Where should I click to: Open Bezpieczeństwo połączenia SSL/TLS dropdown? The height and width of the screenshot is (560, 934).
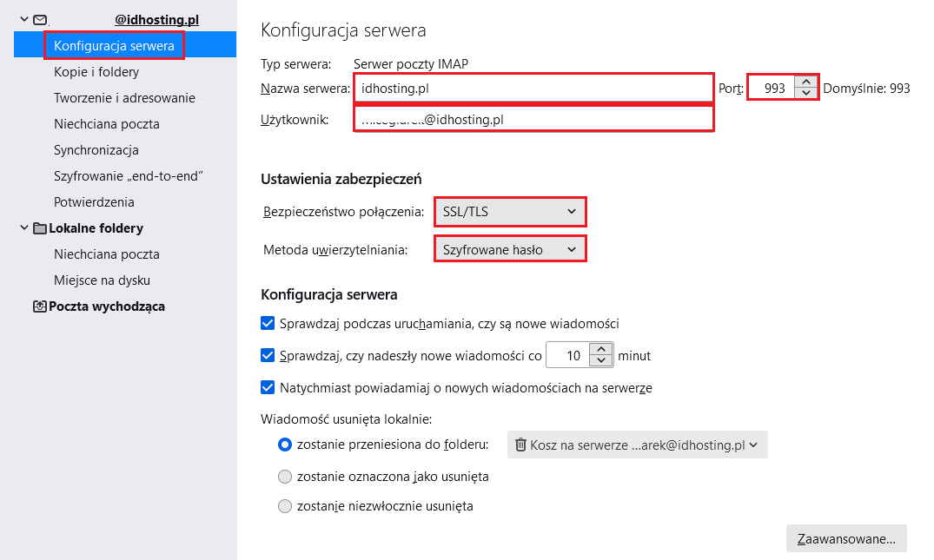coord(510,211)
